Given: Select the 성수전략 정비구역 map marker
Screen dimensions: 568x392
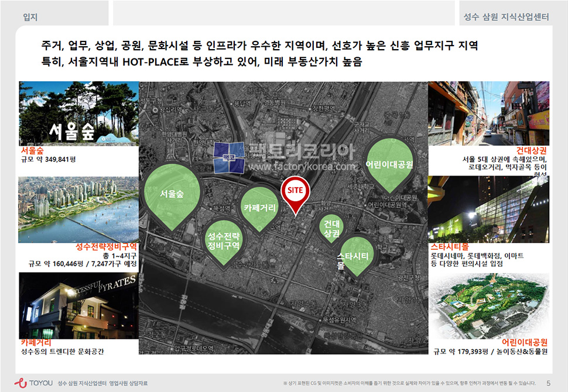Looking at the screenshot, I should click(x=224, y=243).
